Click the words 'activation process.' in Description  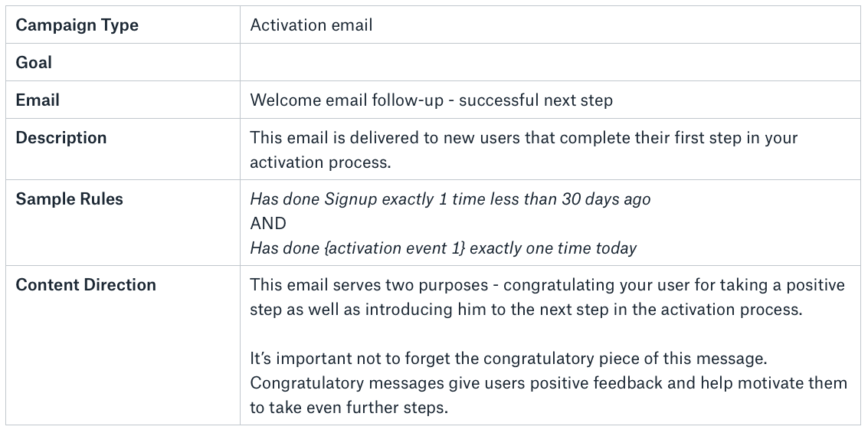[x=320, y=162]
